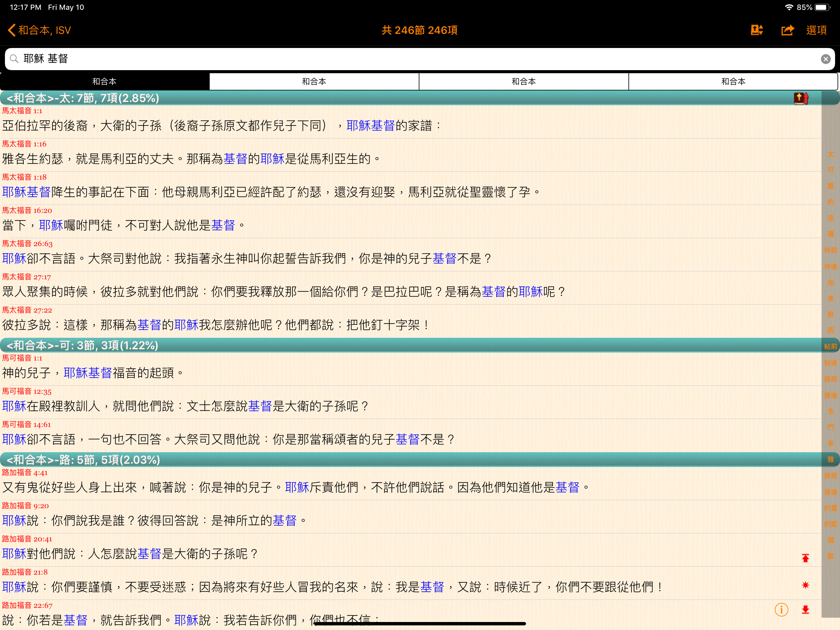Tap the back chevron beside 和合本, ISV
This screenshot has height=630, width=840.
12,30
